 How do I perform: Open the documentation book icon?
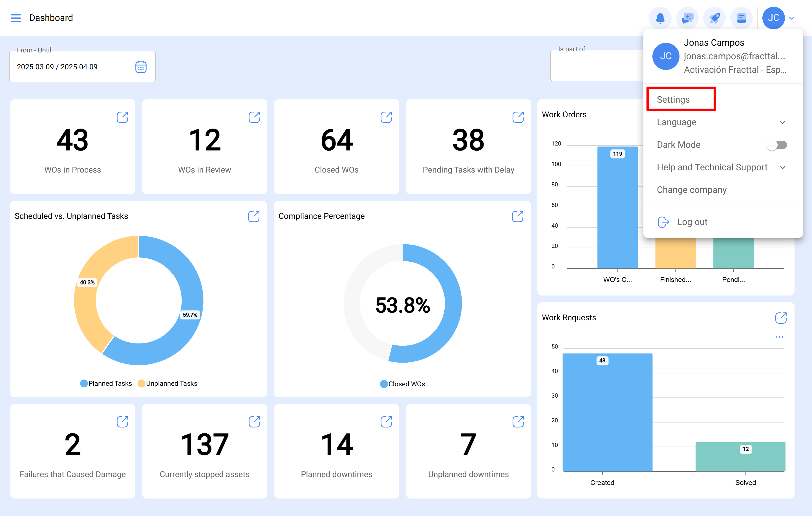click(742, 18)
